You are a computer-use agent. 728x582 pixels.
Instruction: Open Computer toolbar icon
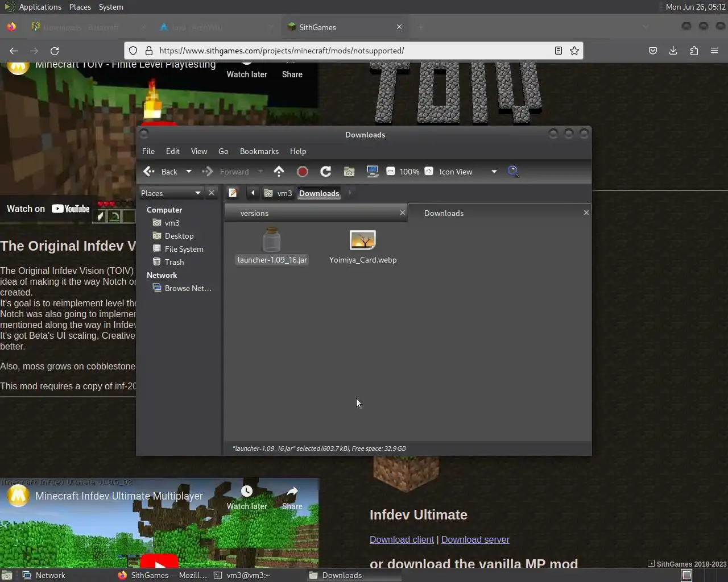pyautogui.click(x=373, y=172)
